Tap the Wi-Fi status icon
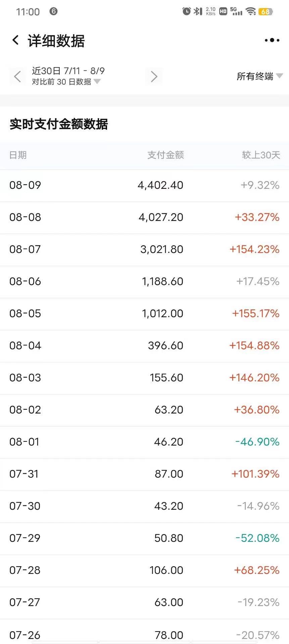289x644 pixels. [250, 11]
